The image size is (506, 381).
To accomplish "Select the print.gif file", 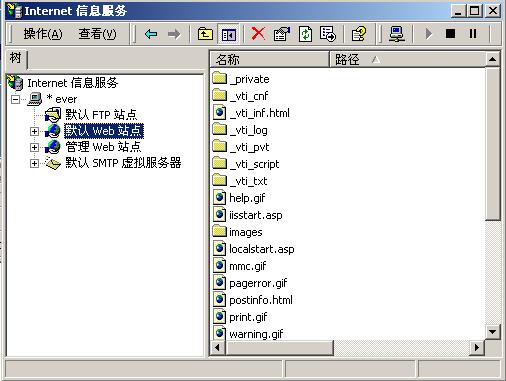I will pyautogui.click(x=248, y=317).
